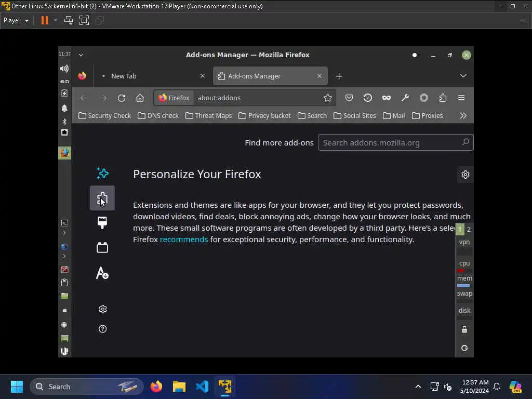Viewport: 532px width, 399px height.
Task: Open tools for all add-ons gear
Action: coord(465,175)
